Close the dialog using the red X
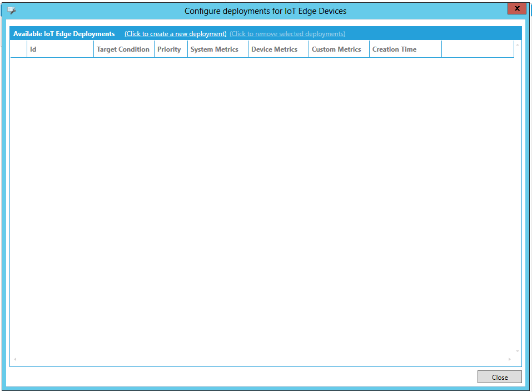Image resolution: width=532 pixels, height=392 pixels. [516, 9]
